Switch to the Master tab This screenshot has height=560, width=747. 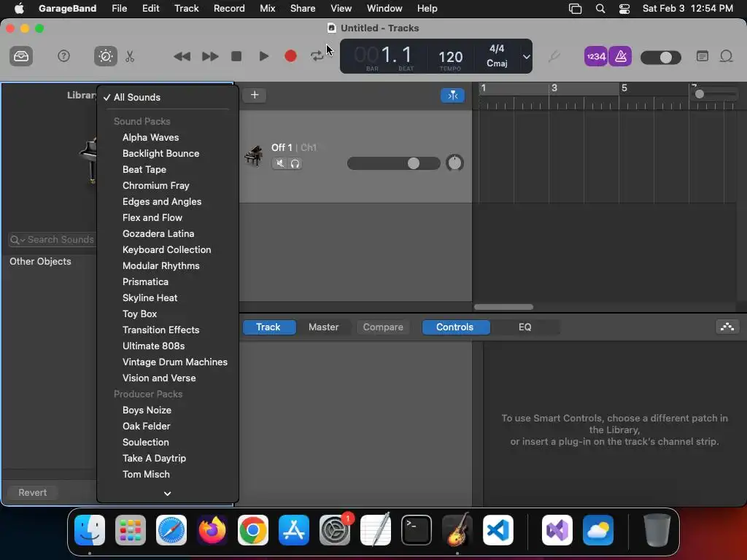(323, 327)
